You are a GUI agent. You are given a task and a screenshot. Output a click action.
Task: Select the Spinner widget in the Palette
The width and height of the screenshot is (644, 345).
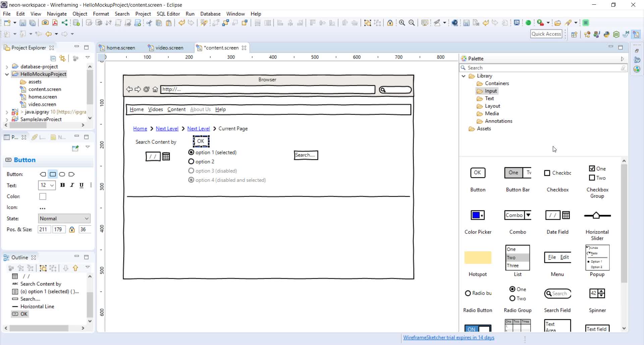coord(597,293)
